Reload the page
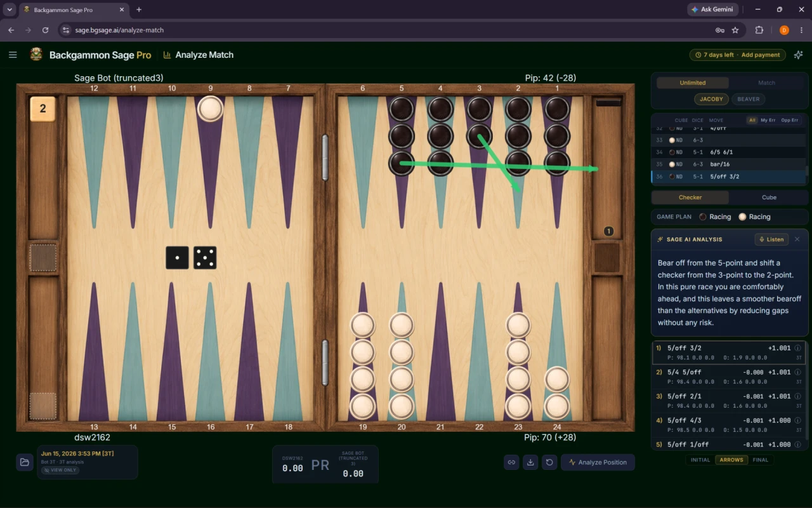This screenshot has width=812, height=508. coord(45,30)
